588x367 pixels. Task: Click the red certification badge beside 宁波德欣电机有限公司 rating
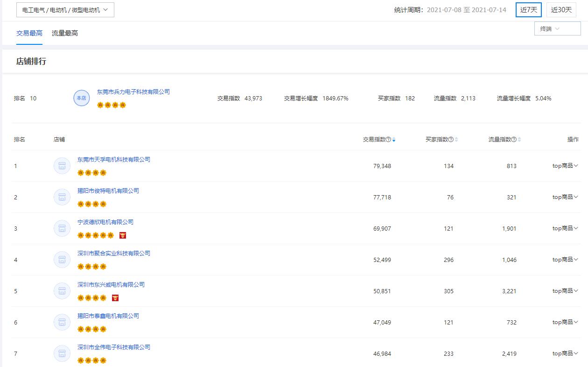point(123,235)
